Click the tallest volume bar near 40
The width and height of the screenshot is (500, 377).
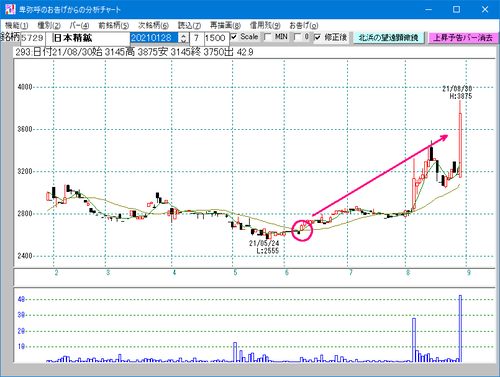pos(460,328)
